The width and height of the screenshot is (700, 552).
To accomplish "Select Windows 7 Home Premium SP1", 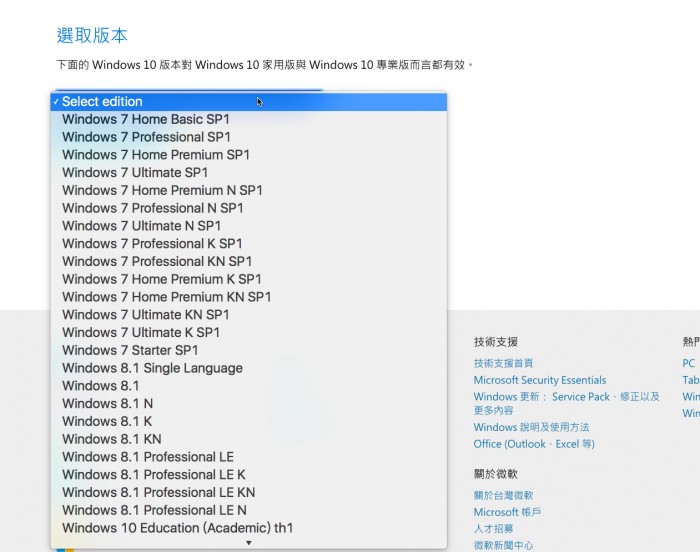I will tap(249, 155).
